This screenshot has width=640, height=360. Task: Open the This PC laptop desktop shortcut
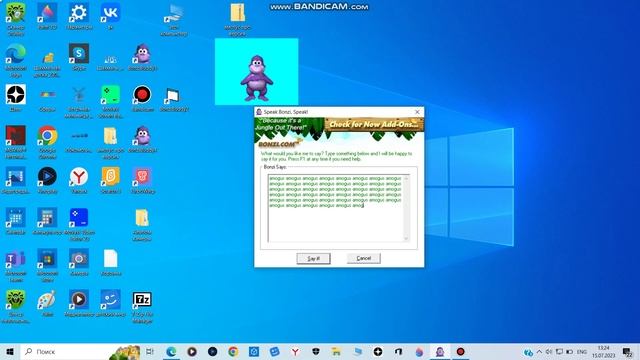pos(174,19)
